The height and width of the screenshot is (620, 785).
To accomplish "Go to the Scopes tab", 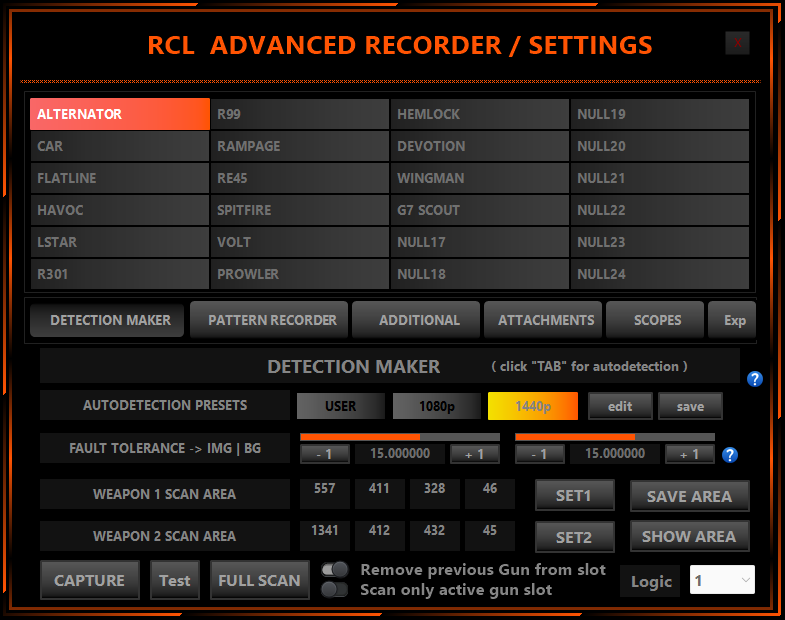I will click(656, 320).
